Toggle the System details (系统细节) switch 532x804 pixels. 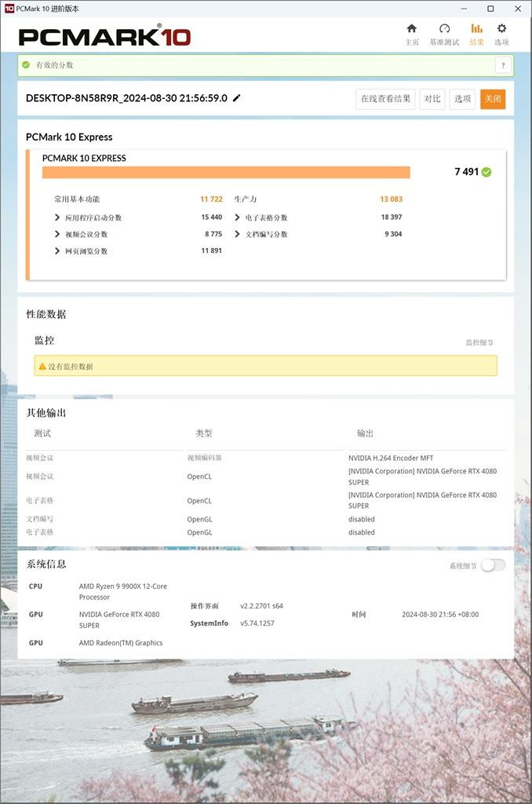tap(493, 565)
